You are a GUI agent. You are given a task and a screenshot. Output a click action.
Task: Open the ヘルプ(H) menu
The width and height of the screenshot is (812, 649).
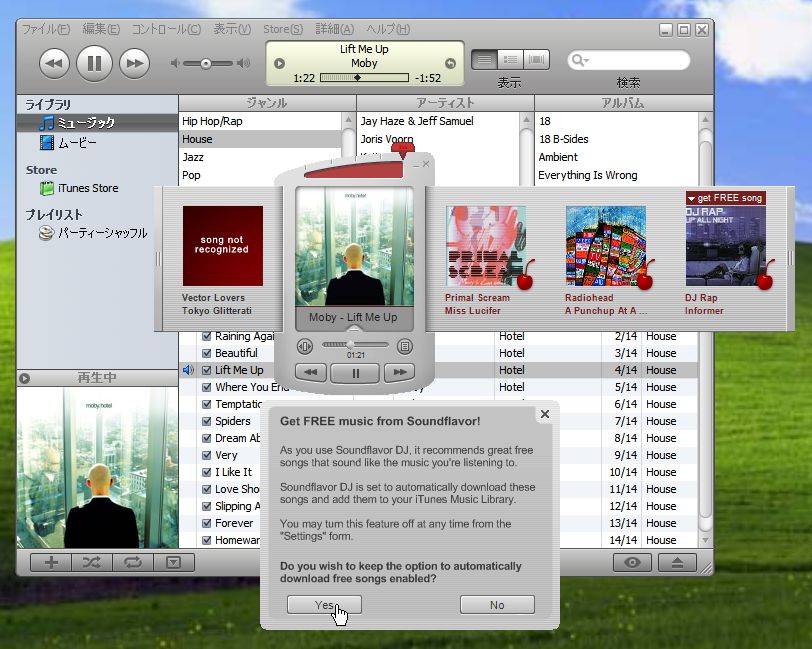(x=388, y=29)
